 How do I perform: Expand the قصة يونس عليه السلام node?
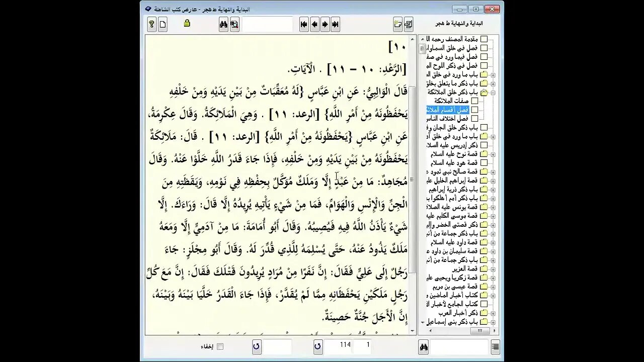tap(493, 207)
